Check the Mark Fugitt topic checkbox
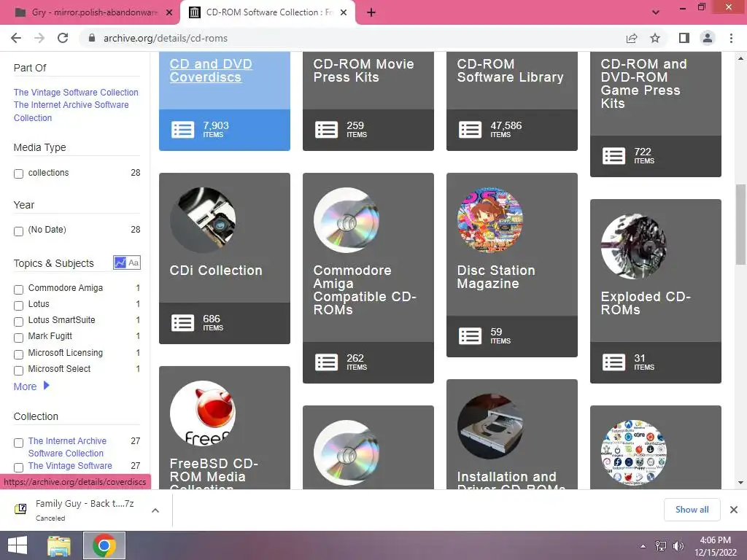 [18, 338]
